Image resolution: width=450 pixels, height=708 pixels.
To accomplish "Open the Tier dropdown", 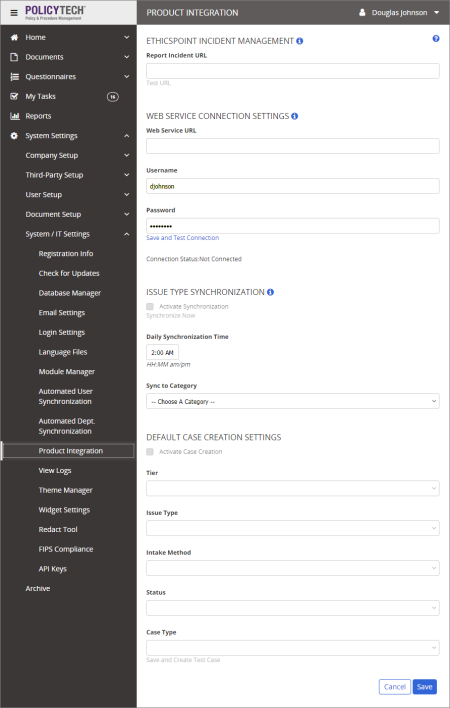I will 292,488.
